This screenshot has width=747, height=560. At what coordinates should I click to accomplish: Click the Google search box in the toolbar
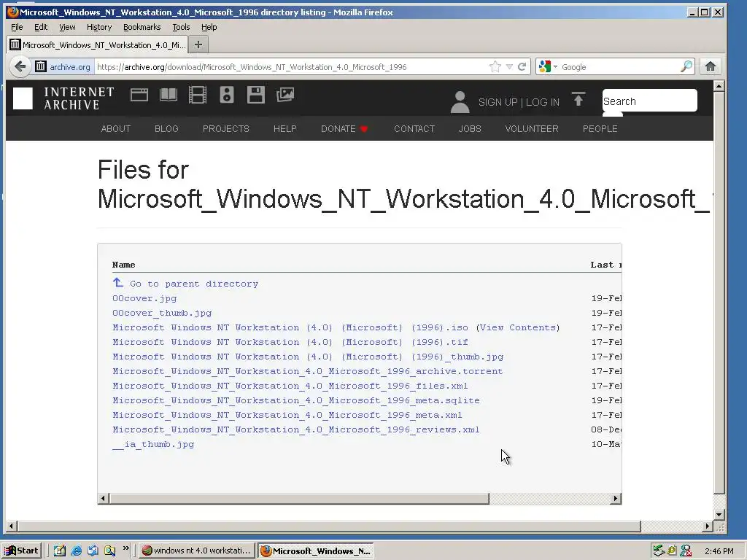619,66
